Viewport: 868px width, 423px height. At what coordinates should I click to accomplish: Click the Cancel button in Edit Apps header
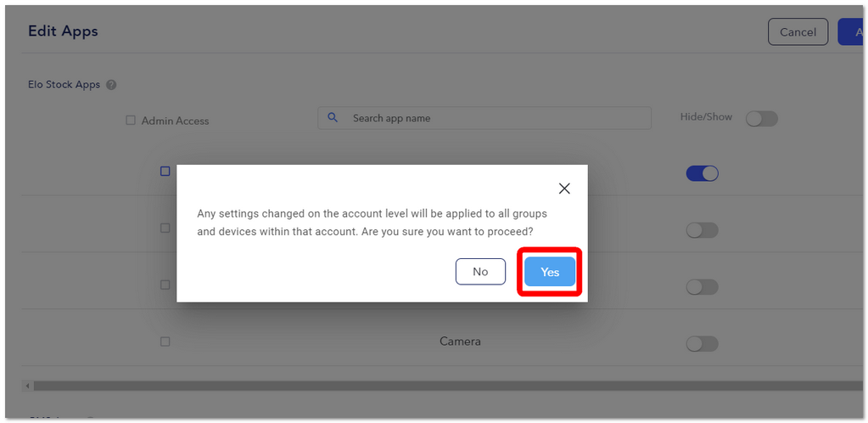pos(798,32)
